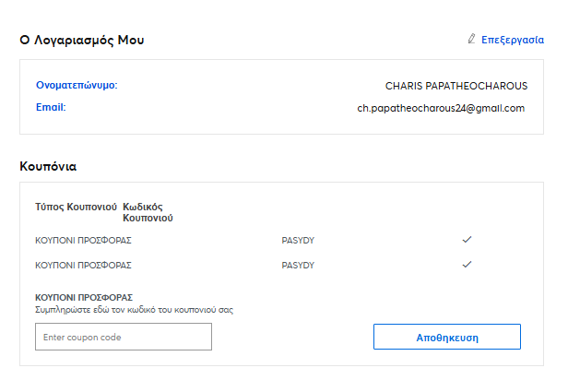Click the Email label
This screenshot has height=392, width=568.
(x=51, y=108)
